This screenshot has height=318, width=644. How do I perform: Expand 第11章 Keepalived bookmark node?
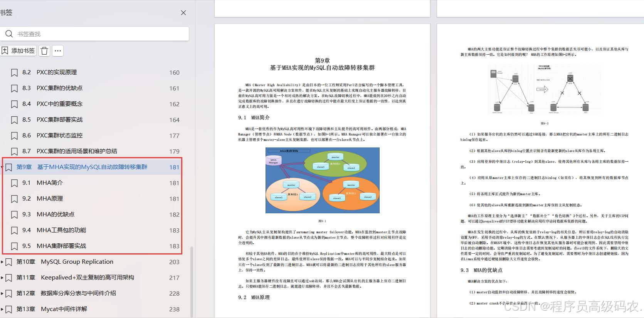tap(2, 278)
